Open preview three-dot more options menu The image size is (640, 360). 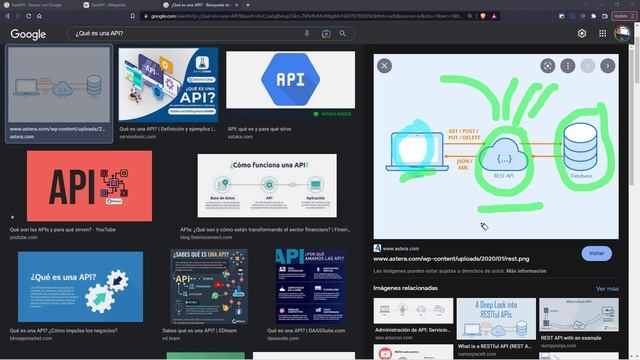tap(567, 66)
